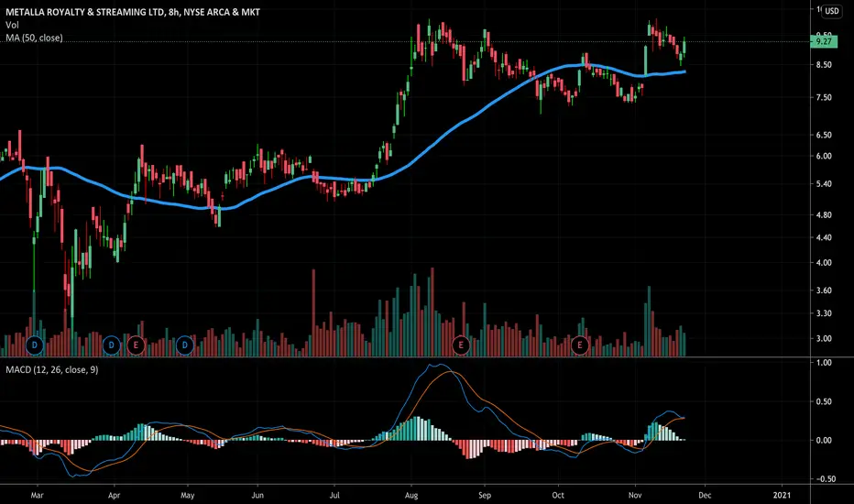Click the Apr date on time axis
854x504 pixels.
pyautogui.click(x=114, y=495)
